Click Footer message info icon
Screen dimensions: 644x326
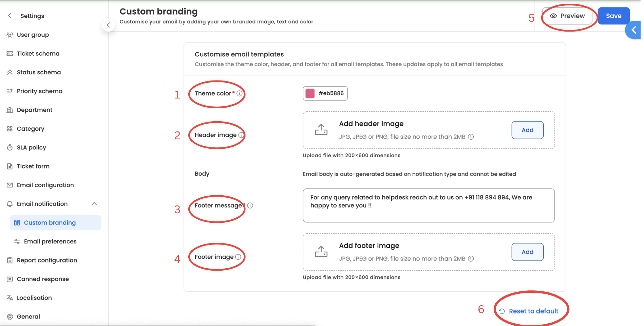250,205
